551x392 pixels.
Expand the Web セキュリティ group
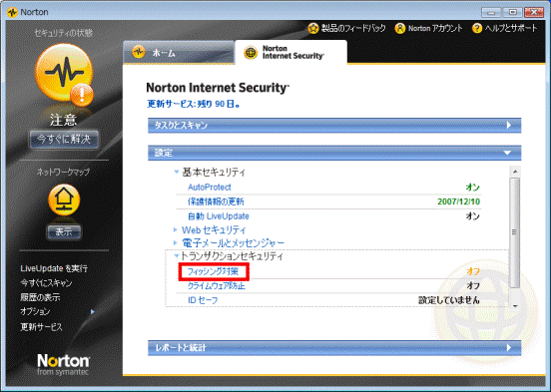(176, 230)
